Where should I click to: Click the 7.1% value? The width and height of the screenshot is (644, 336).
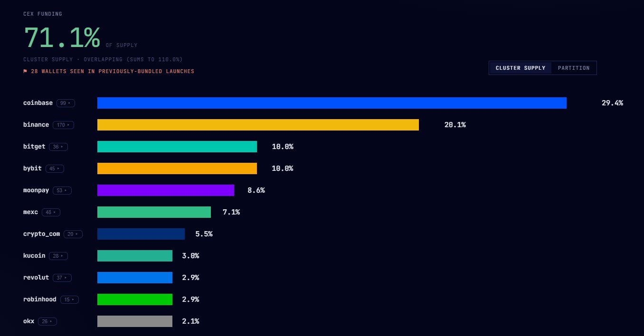(x=231, y=212)
